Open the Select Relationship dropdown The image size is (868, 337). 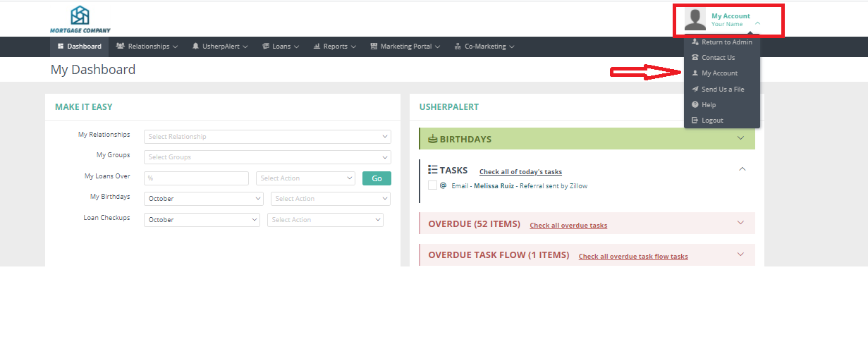pos(267,137)
